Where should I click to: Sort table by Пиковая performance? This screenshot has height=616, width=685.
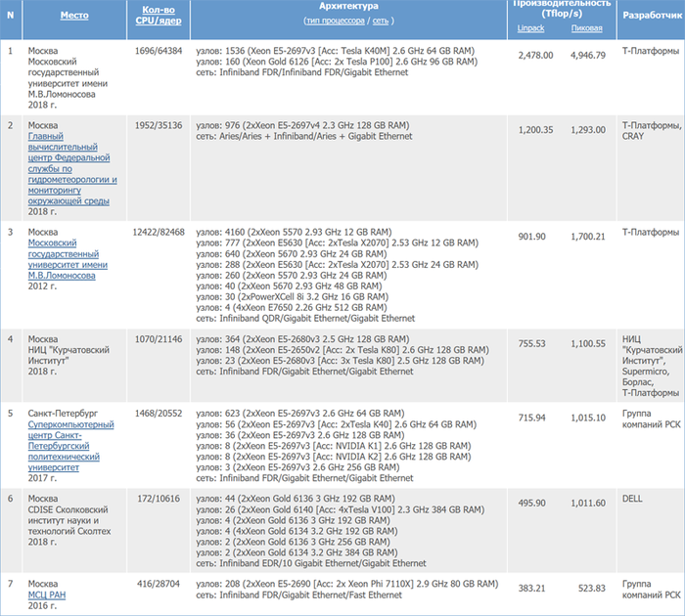click(x=586, y=27)
